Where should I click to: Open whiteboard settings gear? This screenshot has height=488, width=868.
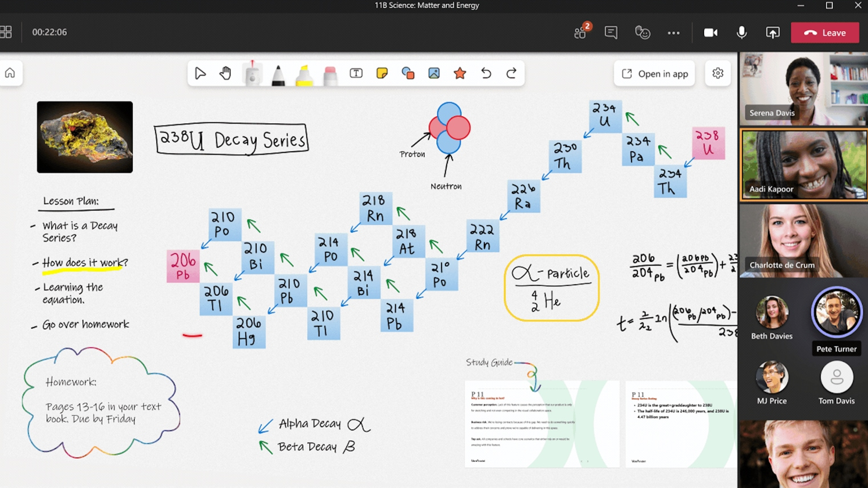pyautogui.click(x=718, y=74)
